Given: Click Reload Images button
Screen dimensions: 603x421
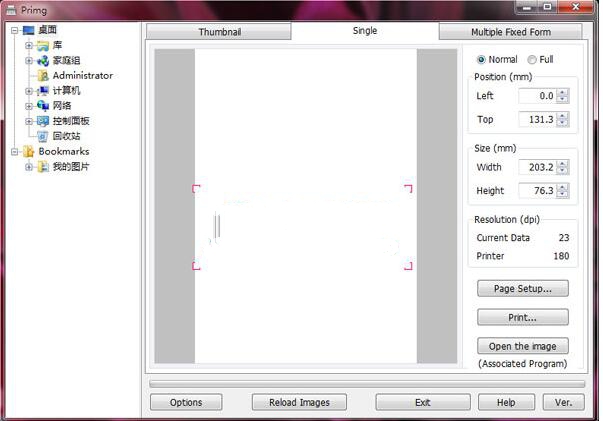Looking at the screenshot, I should click(x=299, y=403).
